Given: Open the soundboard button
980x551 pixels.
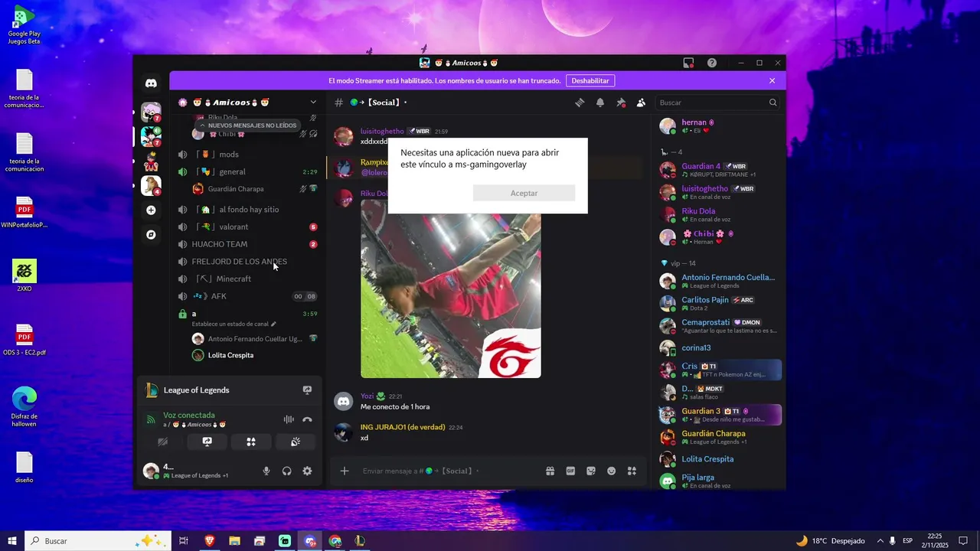Looking at the screenshot, I should pyautogui.click(x=296, y=442).
